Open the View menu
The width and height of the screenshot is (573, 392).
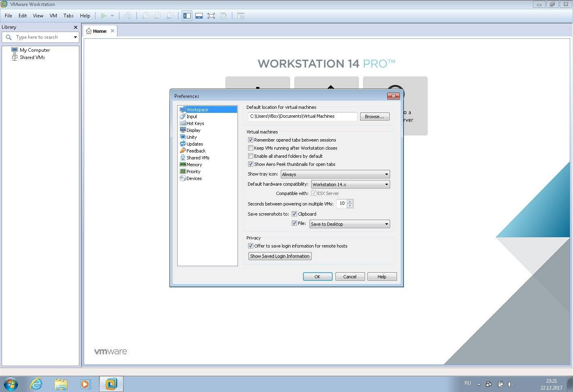38,16
